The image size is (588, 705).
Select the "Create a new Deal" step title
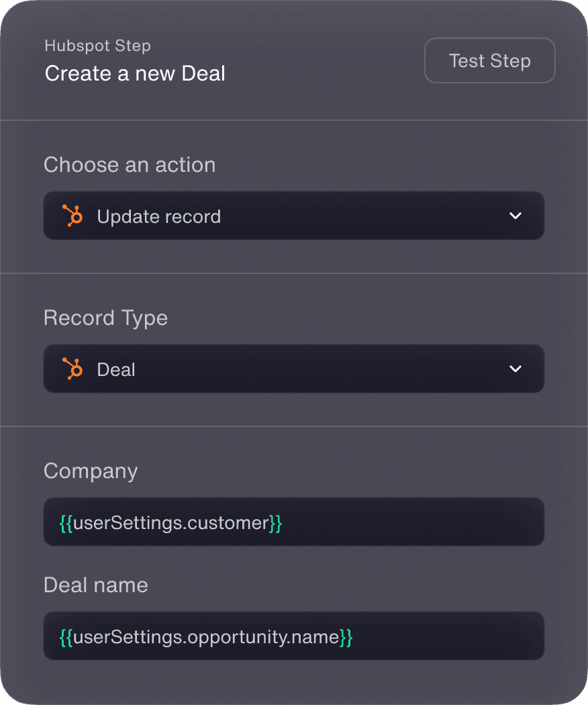pos(135,73)
